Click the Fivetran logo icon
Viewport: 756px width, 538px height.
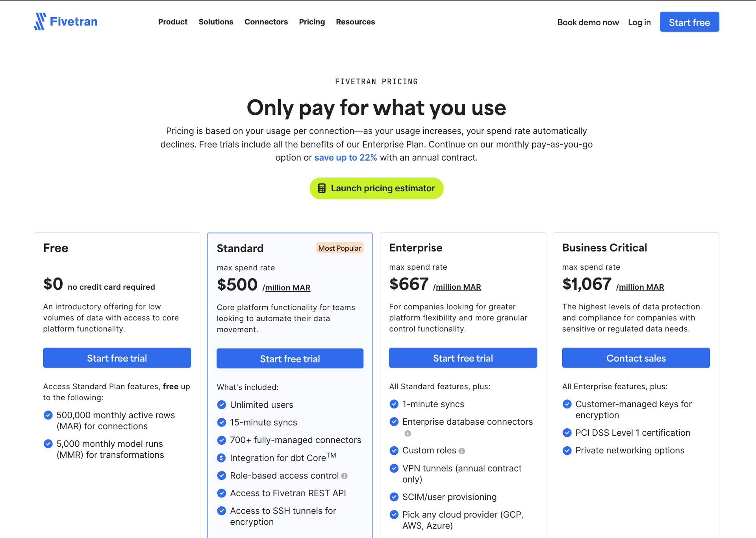(40, 21)
